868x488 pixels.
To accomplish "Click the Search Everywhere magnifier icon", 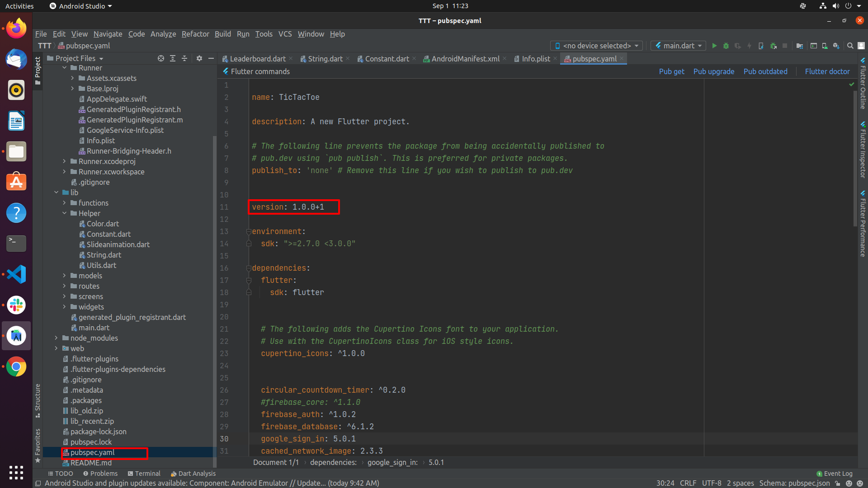I will [x=850, y=46].
